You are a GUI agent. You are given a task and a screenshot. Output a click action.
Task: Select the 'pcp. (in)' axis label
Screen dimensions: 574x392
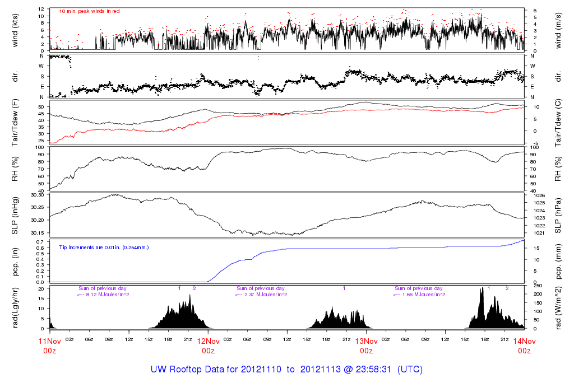(16, 261)
